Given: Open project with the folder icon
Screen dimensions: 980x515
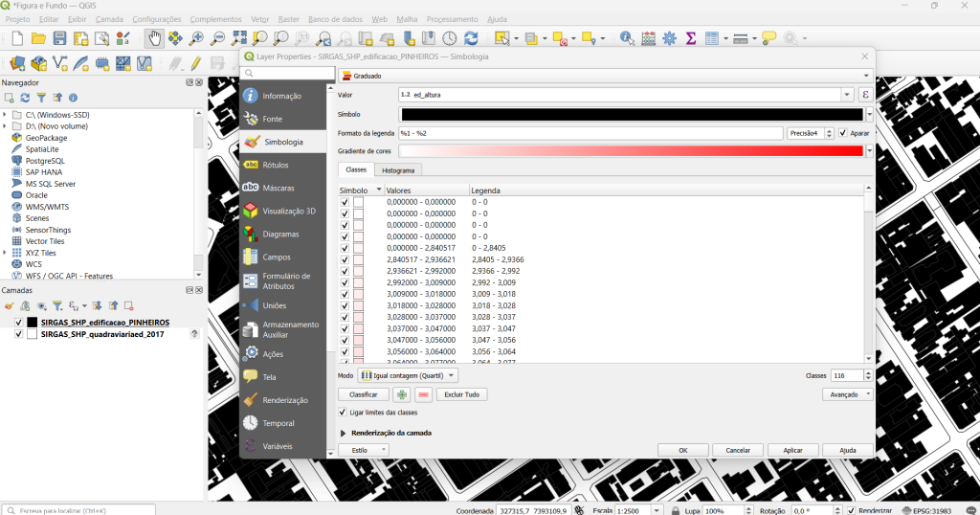Looking at the screenshot, I should click(x=38, y=38).
